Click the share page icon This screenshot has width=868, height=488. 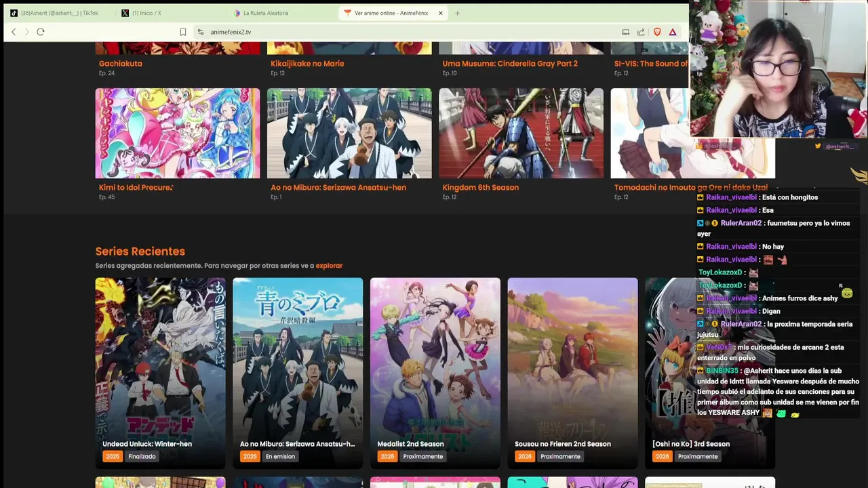(x=641, y=32)
